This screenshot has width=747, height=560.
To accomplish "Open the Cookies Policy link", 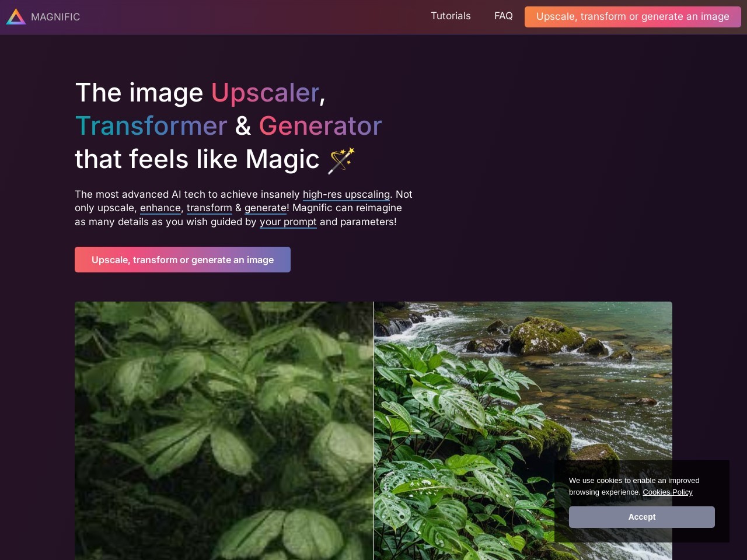I will [x=668, y=492].
